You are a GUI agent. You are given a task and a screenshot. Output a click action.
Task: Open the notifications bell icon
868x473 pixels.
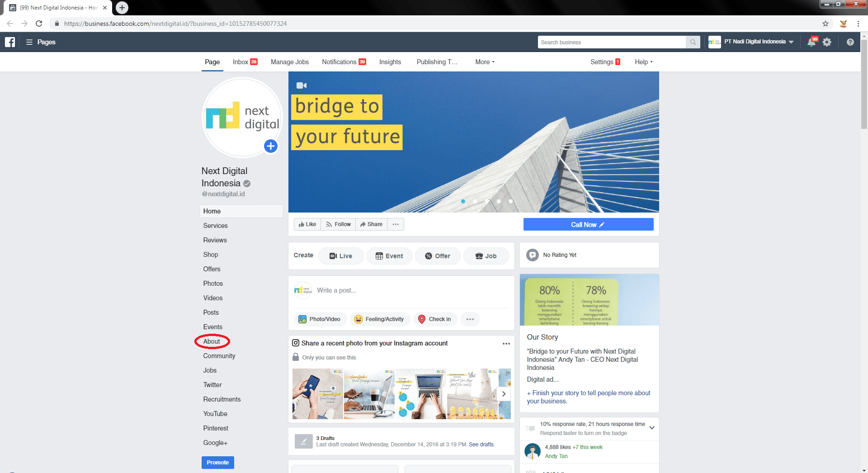[811, 42]
